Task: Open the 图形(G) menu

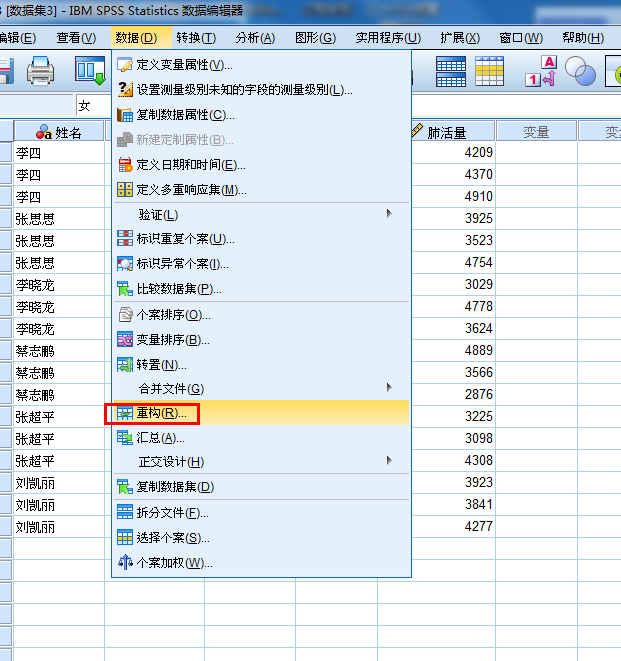Action: [x=315, y=38]
